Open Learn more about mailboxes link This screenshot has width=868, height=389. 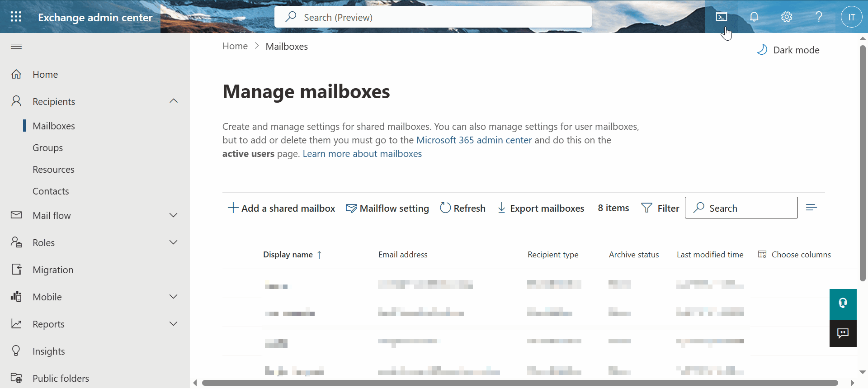pos(362,154)
